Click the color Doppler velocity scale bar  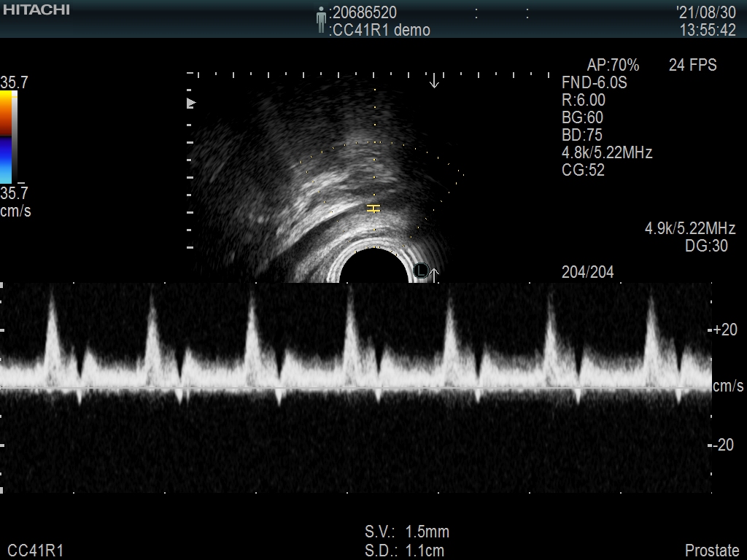(7, 136)
